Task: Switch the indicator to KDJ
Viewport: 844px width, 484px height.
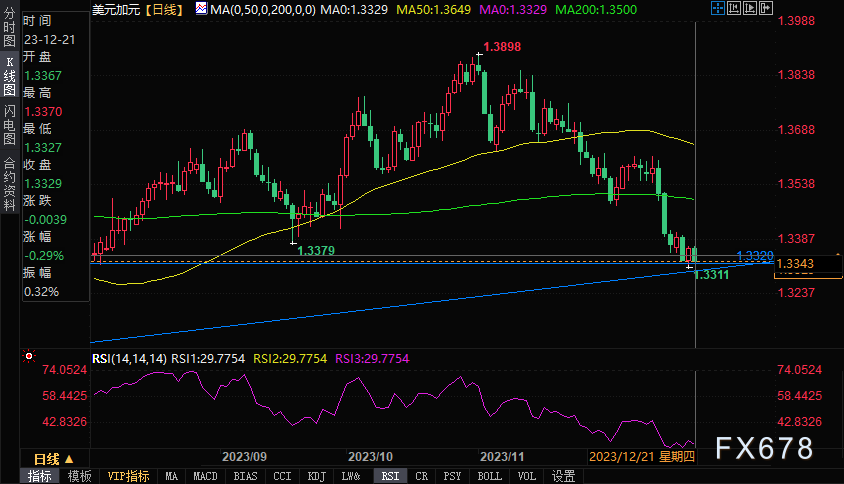Action: point(316,476)
